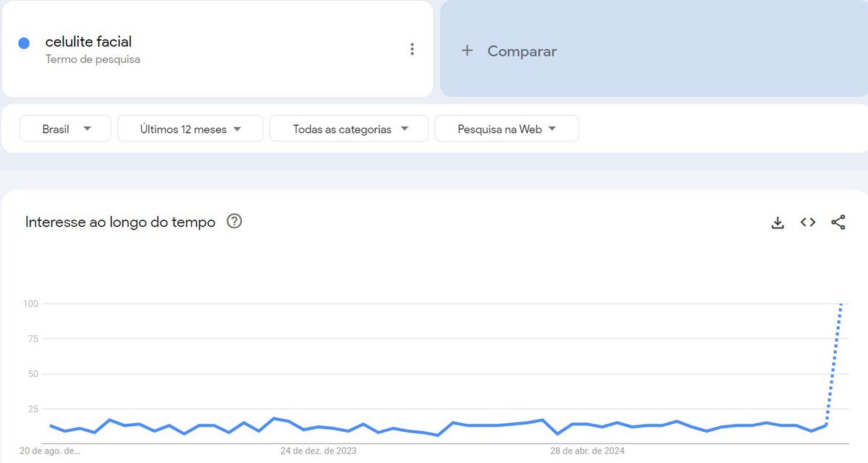Viewport: 868px width, 463px height.
Task: Click the 100 value on the y-axis
Action: click(x=31, y=304)
